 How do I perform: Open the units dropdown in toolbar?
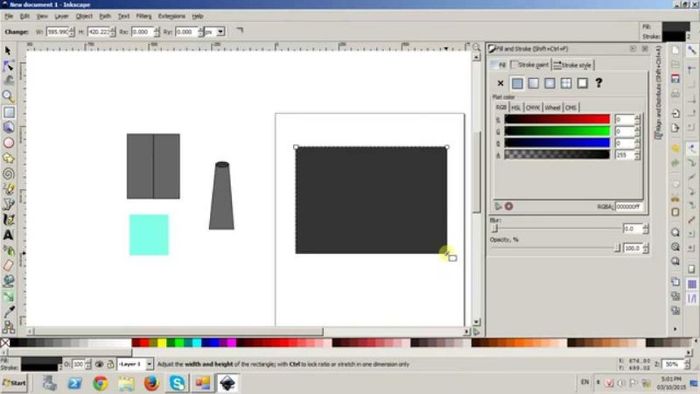(x=215, y=32)
